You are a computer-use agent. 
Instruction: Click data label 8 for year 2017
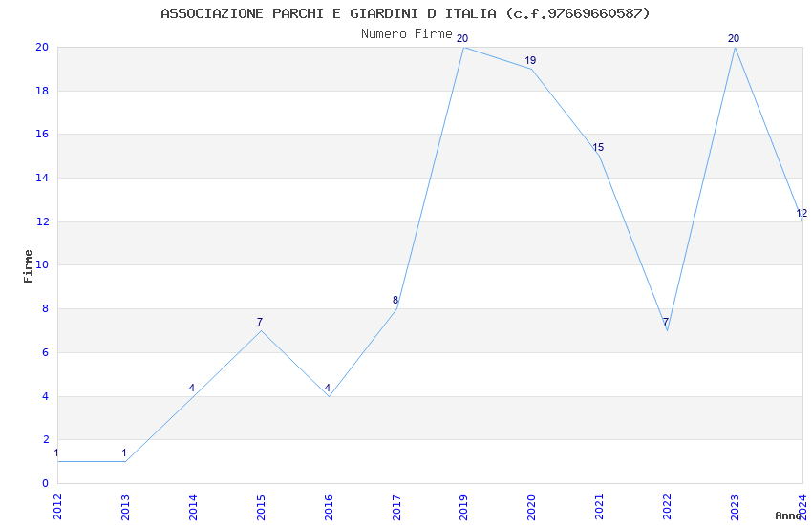(395, 300)
